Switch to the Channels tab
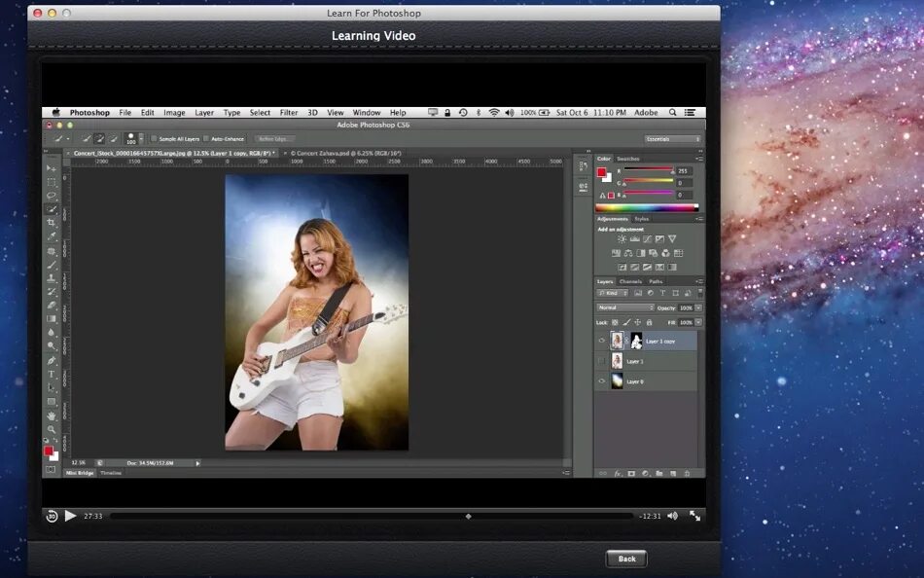The width and height of the screenshot is (924, 578). [x=631, y=281]
